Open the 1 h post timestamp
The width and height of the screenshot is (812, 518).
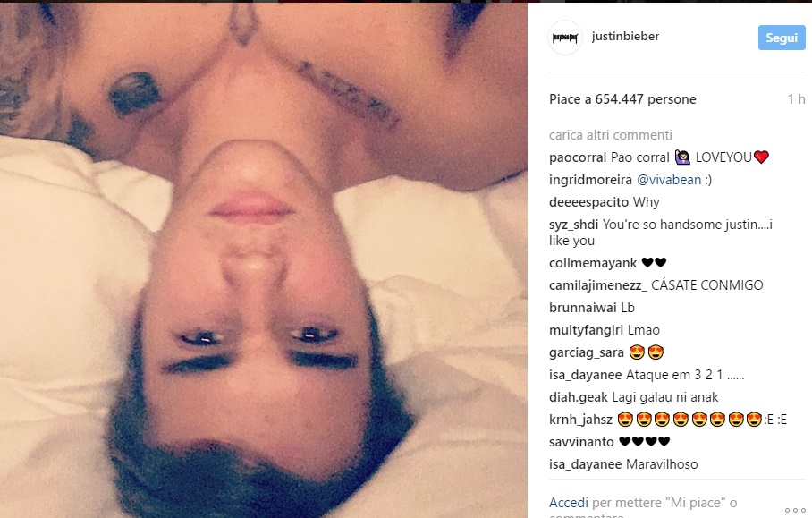pyautogui.click(x=797, y=99)
